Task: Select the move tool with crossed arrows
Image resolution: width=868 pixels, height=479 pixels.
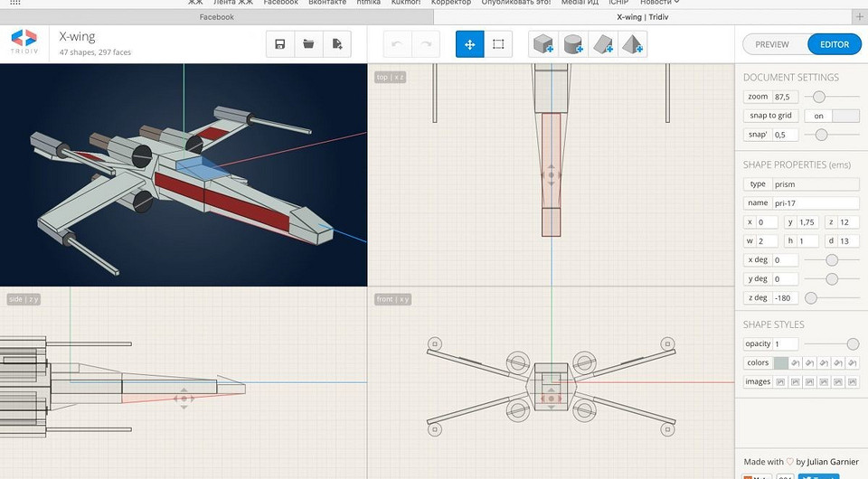Action: tap(469, 43)
